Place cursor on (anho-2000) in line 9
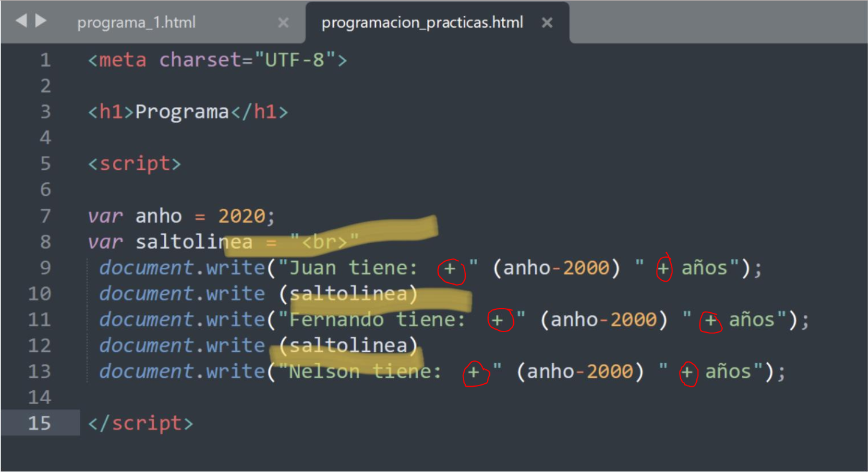Screen dimensions: 868x472 point(556,267)
